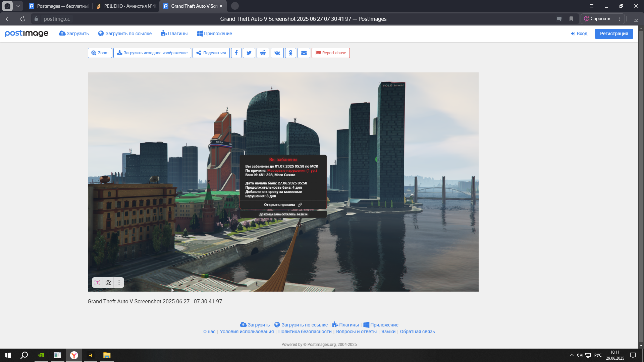Switch to the Postimages бесплатный browser tab
The height and width of the screenshot is (362, 644).
pyautogui.click(x=59, y=6)
